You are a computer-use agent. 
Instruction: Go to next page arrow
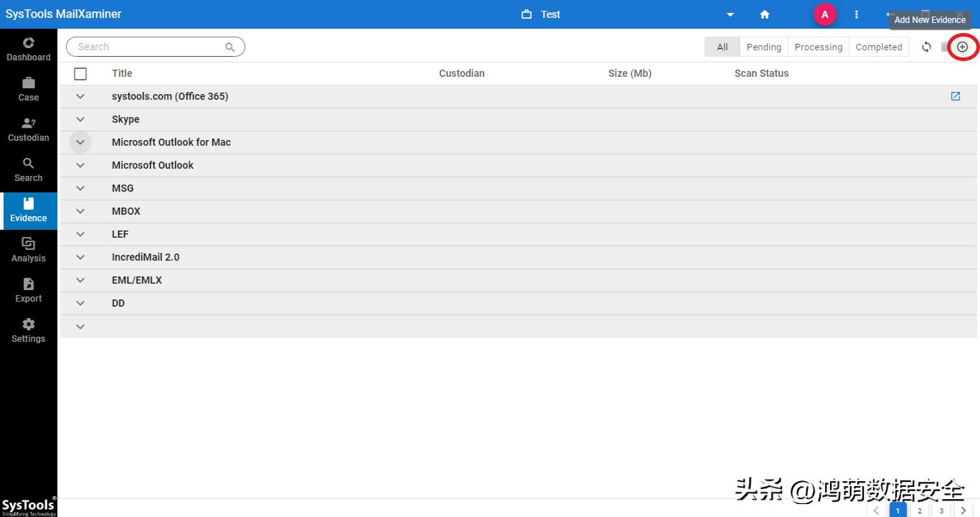tap(963, 510)
